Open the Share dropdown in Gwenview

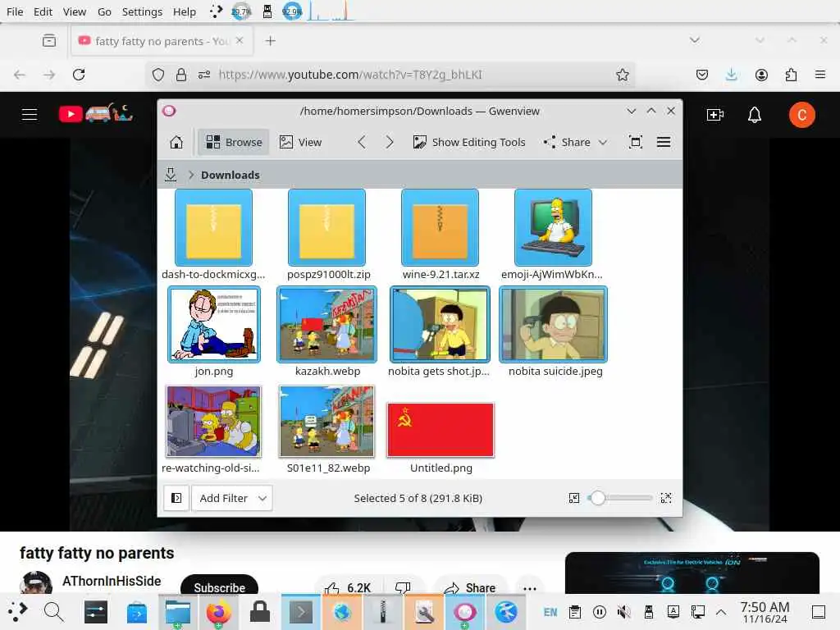(575, 142)
